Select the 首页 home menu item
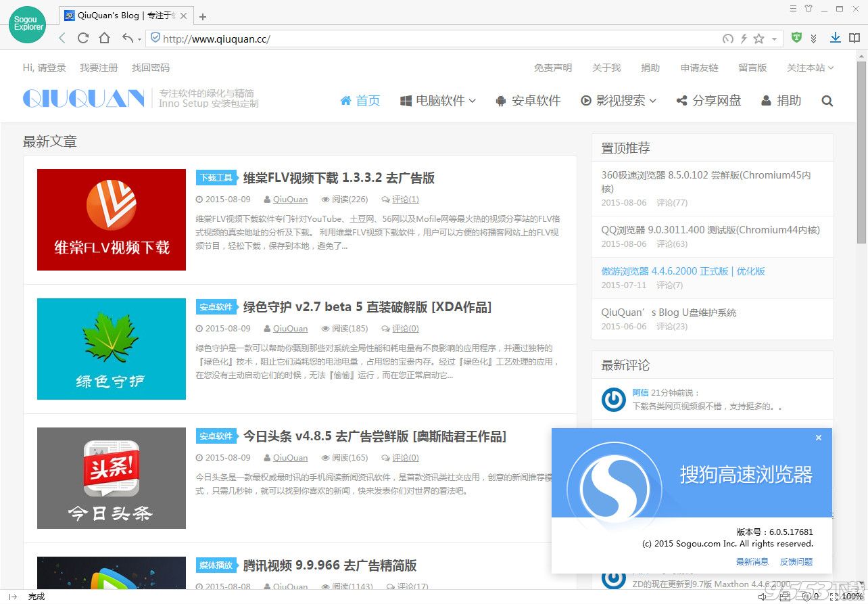The width and height of the screenshot is (868, 604). (360, 101)
